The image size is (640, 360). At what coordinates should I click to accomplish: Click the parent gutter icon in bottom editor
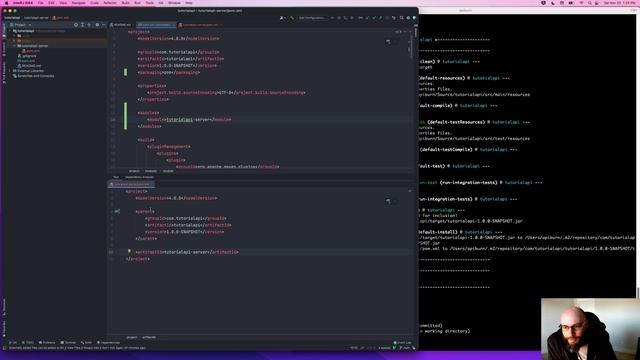pyautogui.click(x=117, y=211)
